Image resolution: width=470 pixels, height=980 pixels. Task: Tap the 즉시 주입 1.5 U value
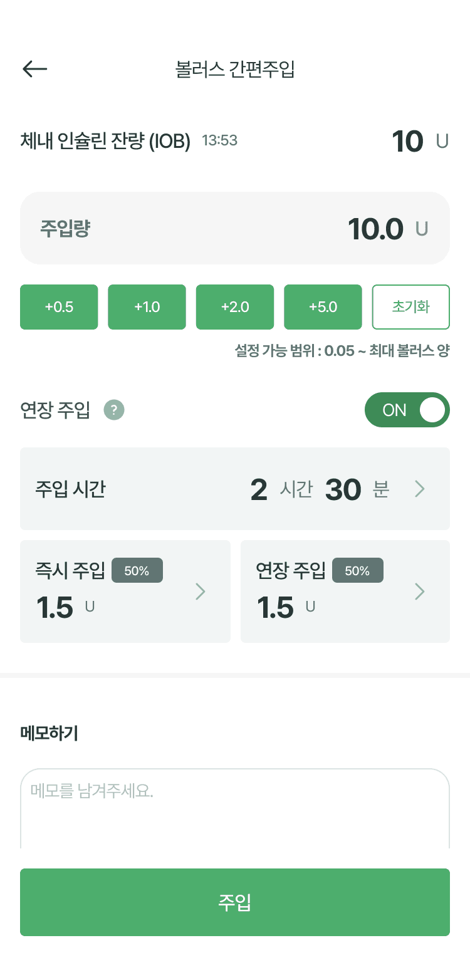[x=55, y=608]
